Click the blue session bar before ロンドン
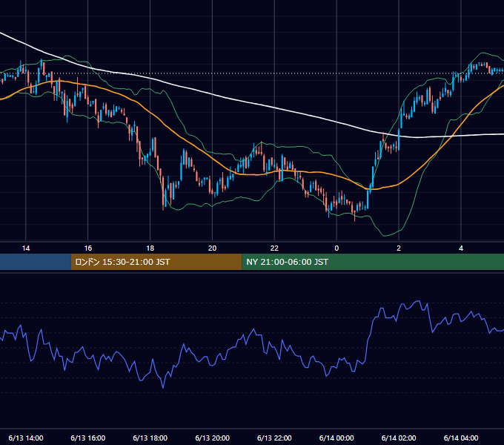Screen dimensions: 504x445 pos(36,262)
